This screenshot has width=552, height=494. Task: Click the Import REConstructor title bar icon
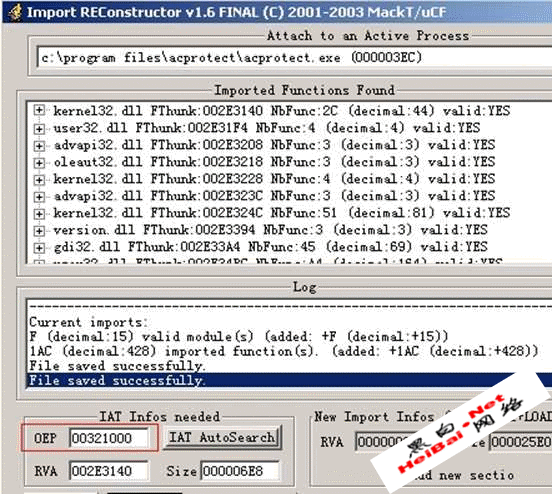coord(14,12)
